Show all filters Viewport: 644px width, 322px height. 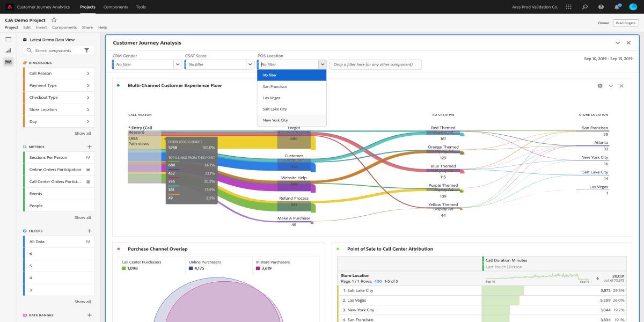(x=83, y=302)
